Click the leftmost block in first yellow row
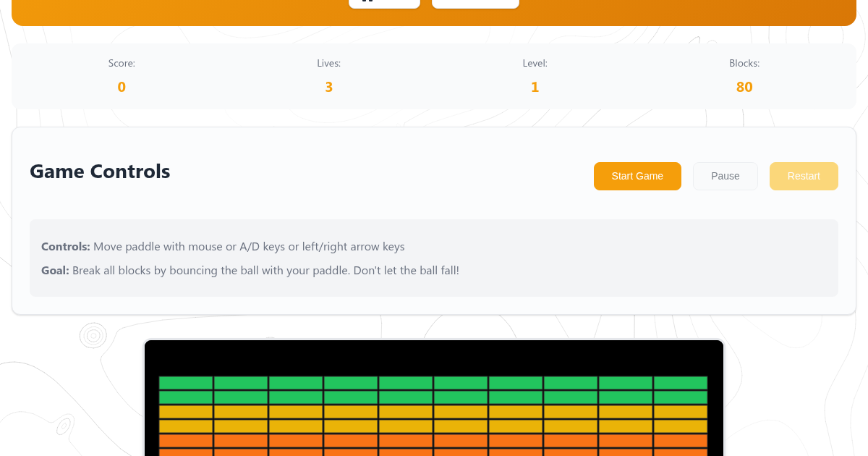The width and height of the screenshot is (868, 456). point(186,412)
